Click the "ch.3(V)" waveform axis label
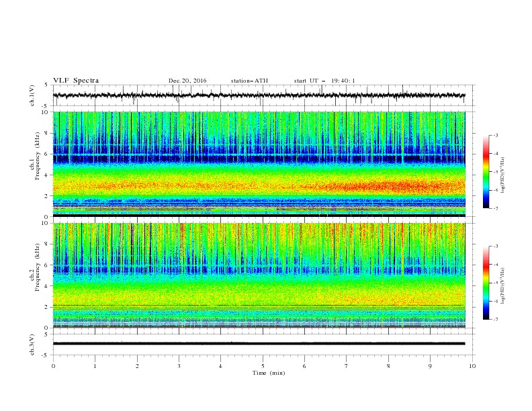Image resolution: width=532 pixels, height=411 pixels. pos(32,345)
